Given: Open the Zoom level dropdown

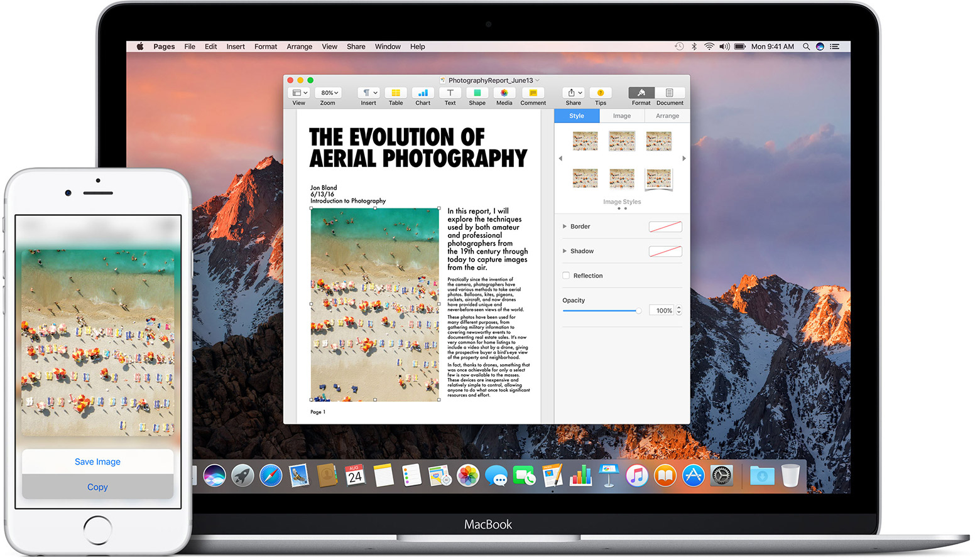Looking at the screenshot, I should pyautogui.click(x=329, y=92).
